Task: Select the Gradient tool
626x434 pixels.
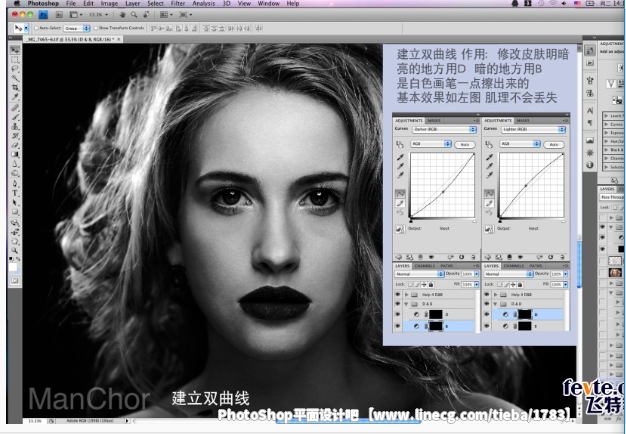Action: point(15,154)
